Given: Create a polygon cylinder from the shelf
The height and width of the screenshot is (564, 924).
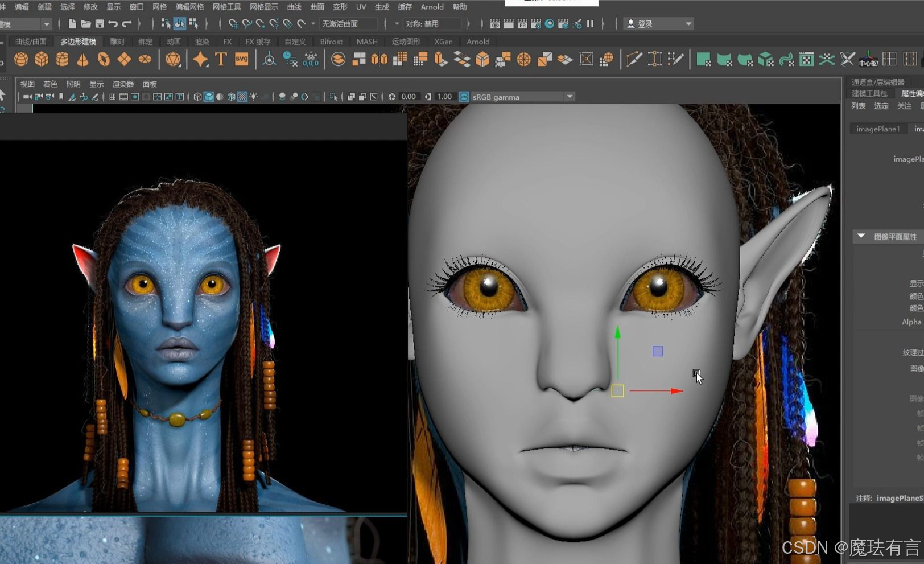Looking at the screenshot, I should [x=62, y=59].
